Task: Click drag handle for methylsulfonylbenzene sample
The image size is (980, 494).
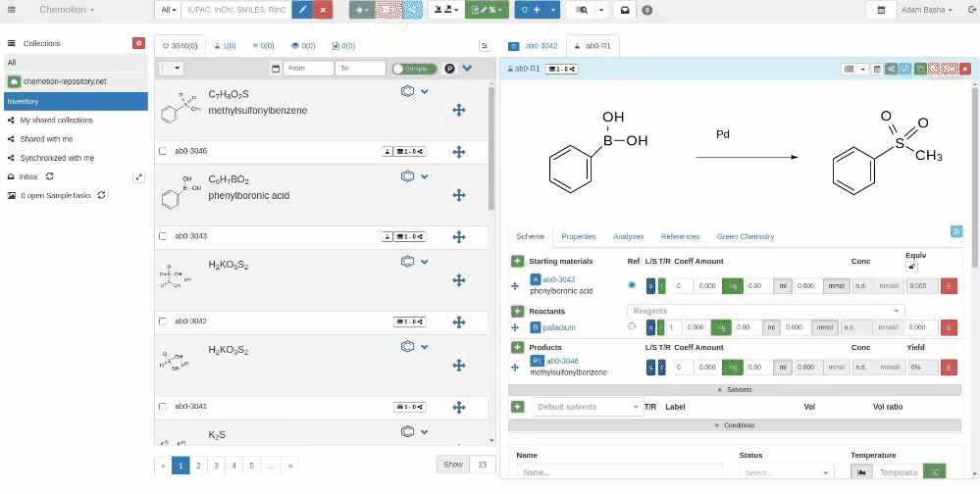Action: tap(458, 110)
